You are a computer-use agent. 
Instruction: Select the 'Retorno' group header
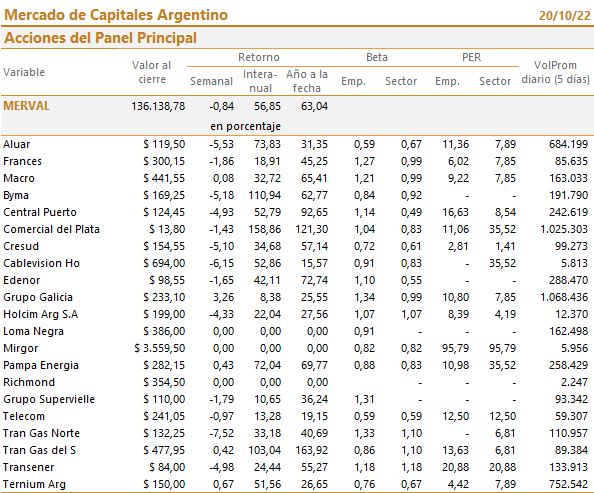(259, 57)
